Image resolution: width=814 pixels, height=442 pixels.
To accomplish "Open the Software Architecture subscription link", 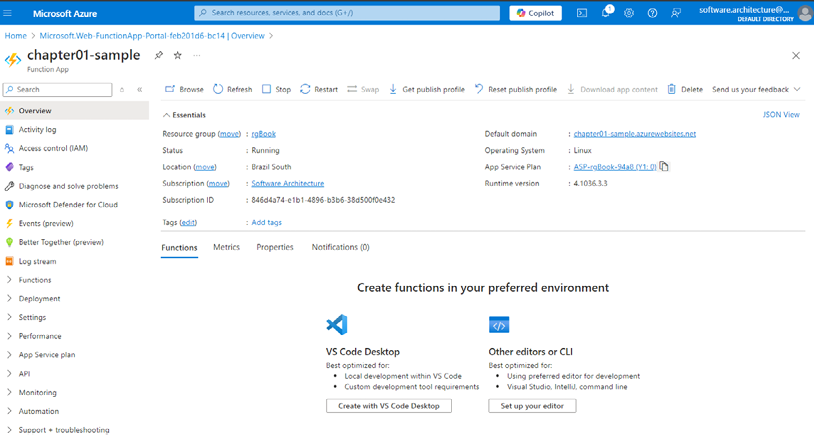I will (288, 183).
